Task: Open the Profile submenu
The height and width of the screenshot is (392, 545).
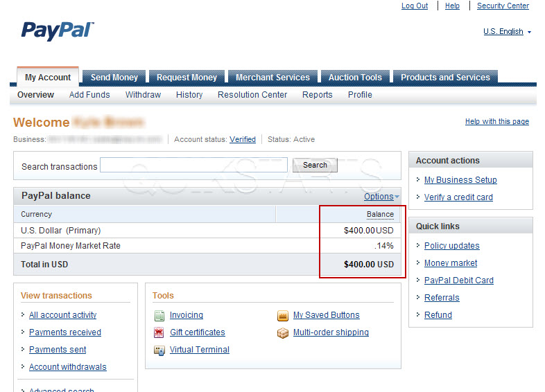Action: point(360,95)
